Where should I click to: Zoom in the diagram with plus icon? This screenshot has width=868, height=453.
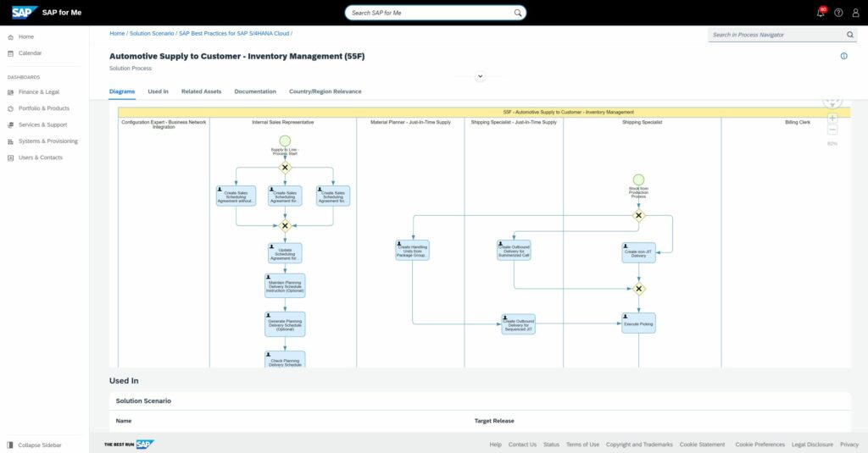832,118
